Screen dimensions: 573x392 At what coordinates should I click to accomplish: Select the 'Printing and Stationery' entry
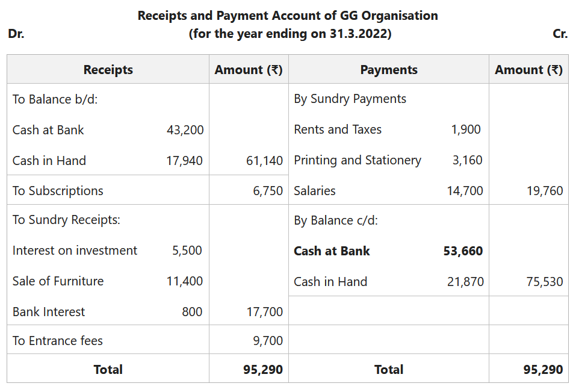click(x=358, y=160)
